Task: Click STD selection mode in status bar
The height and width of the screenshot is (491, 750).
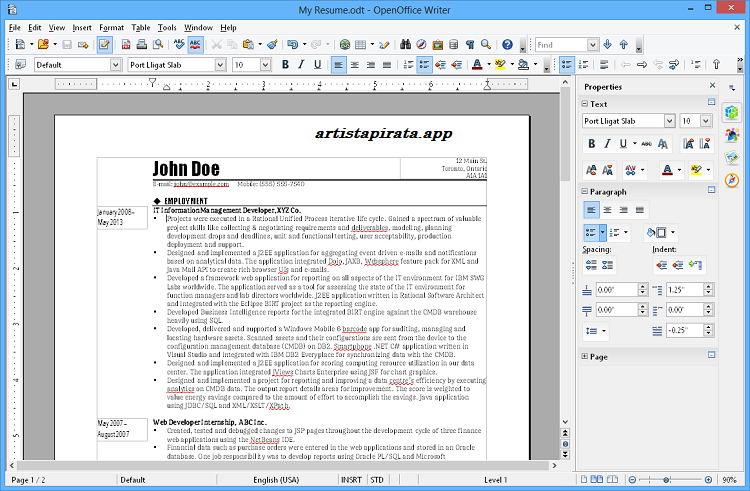Action: 377,480
